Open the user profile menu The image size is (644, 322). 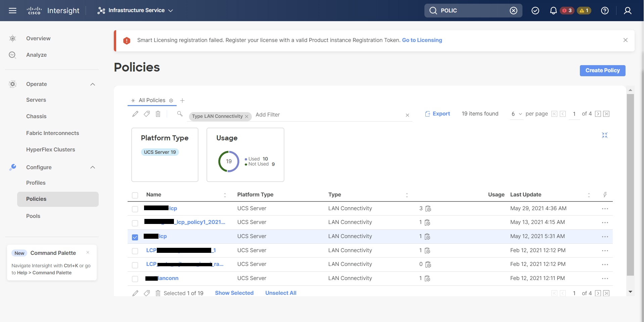click(628, 10)
